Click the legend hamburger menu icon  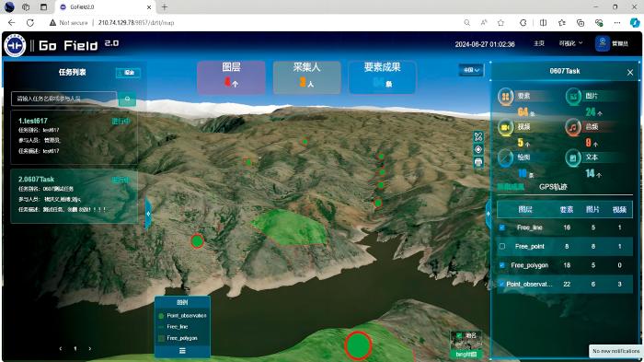click(182, 351)
